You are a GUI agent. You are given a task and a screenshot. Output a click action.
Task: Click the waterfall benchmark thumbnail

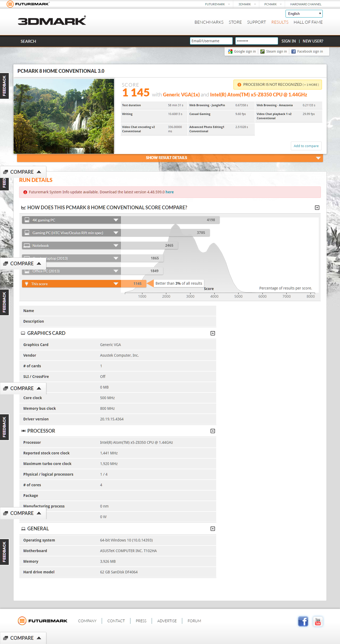click(64, 116)
